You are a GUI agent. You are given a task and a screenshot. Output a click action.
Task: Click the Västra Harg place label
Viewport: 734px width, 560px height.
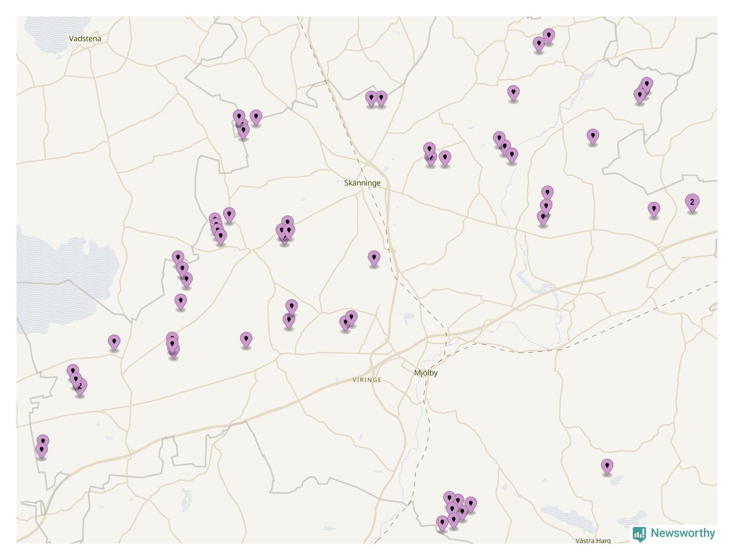tap(593, 540)
